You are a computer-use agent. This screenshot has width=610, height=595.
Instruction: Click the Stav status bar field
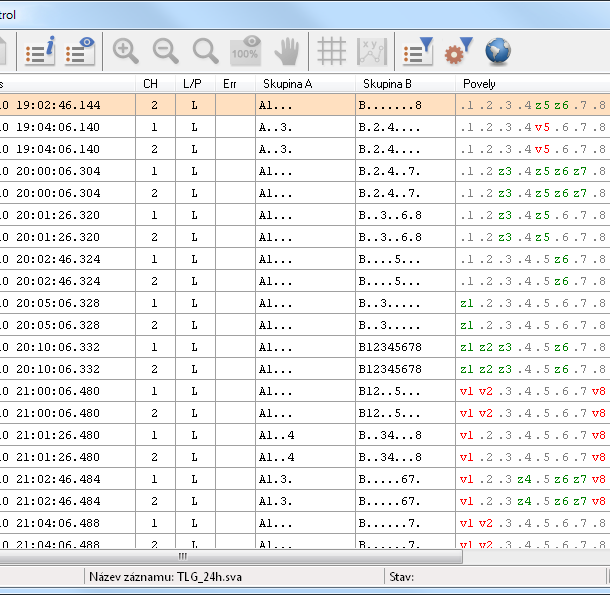(495, 577)
